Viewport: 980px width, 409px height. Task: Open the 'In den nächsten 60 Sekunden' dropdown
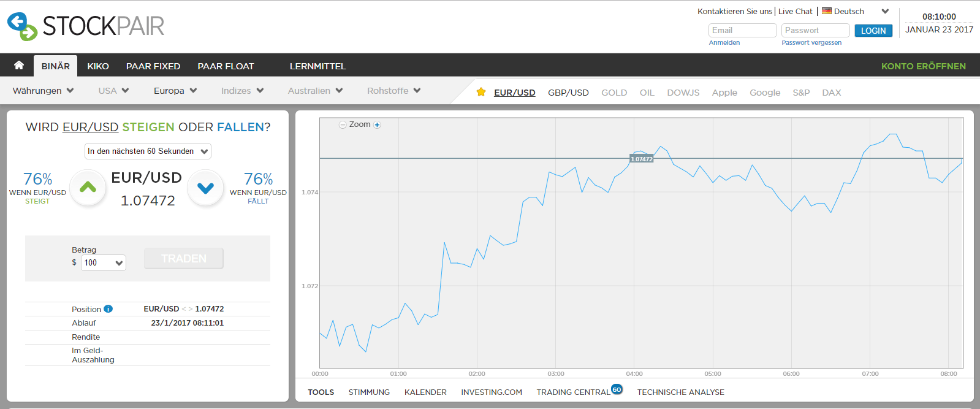pos(148,151)
